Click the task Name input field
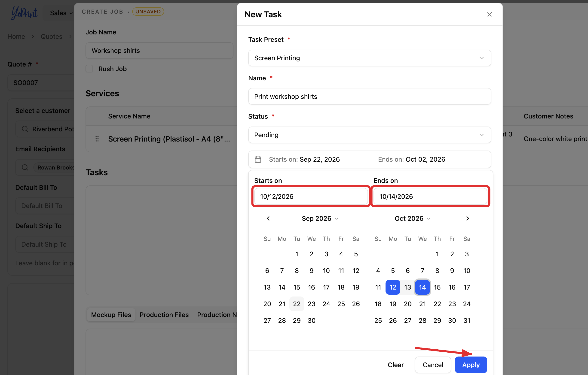588x375 pixels. pyautogui.click(x=369, y=96)
